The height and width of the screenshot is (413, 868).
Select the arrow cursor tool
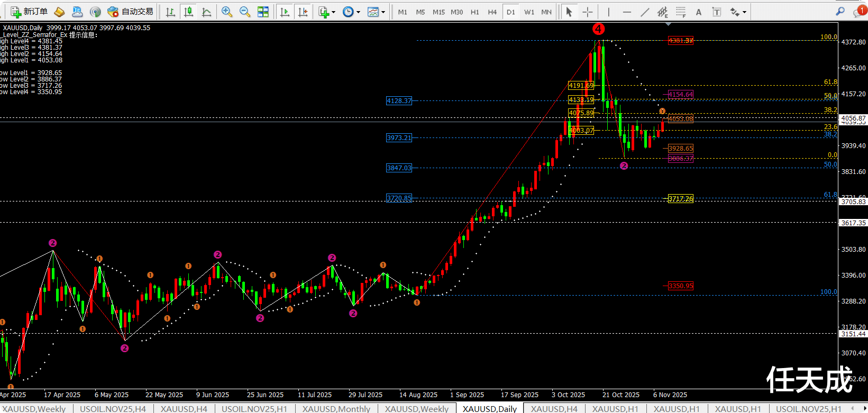pyautogui.click(x=569, y=11)
